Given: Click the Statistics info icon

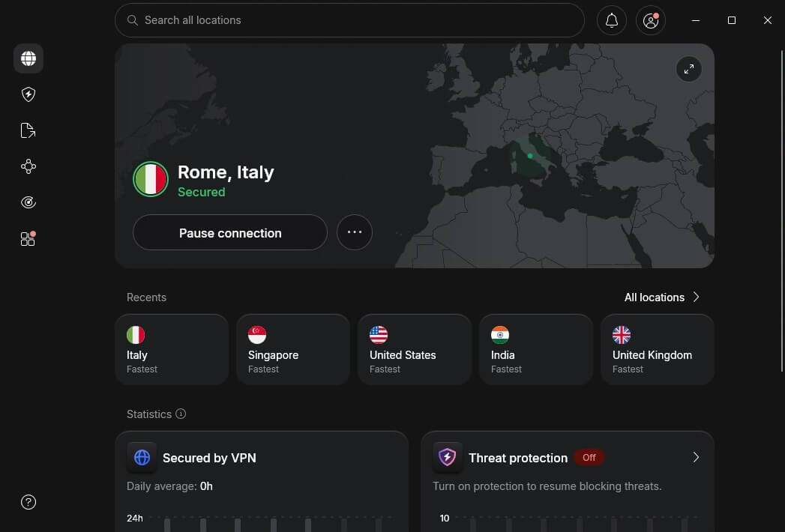Looking at the screenshot, I should 181,414.
